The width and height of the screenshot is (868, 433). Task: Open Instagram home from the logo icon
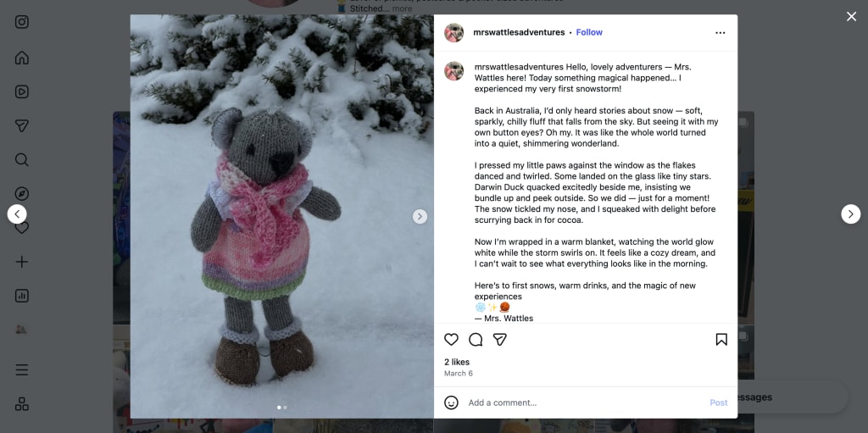click(x=21, y=22)
